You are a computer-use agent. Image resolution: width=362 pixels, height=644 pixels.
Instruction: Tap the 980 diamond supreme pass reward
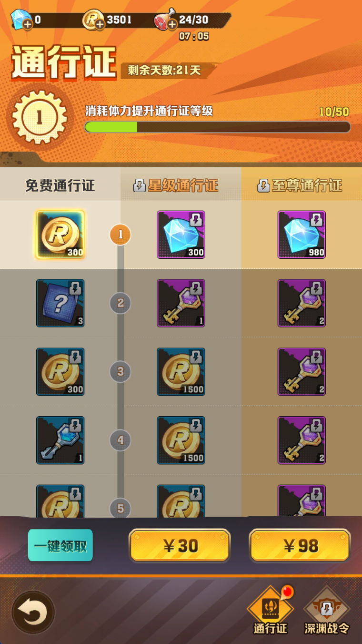(302, 235)
